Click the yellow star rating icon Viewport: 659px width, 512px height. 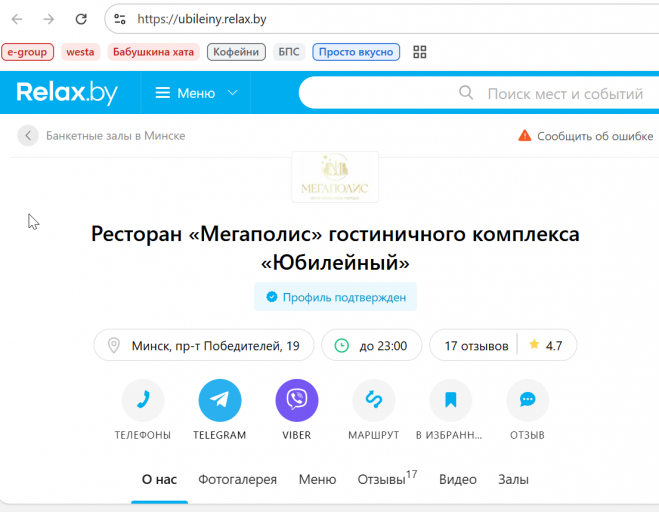[534, 344]
